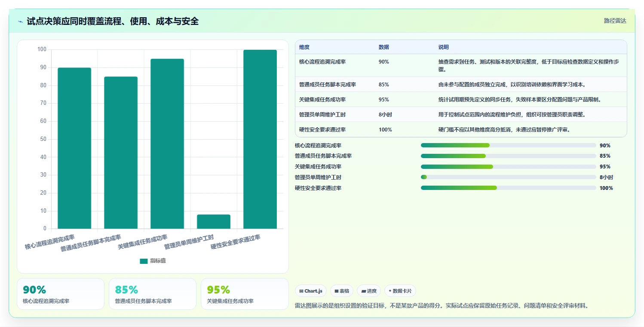The height and width of the screenshot is (327, 644).
Task: Click the y-axis tick labeled 100
Action: [42, 49]
